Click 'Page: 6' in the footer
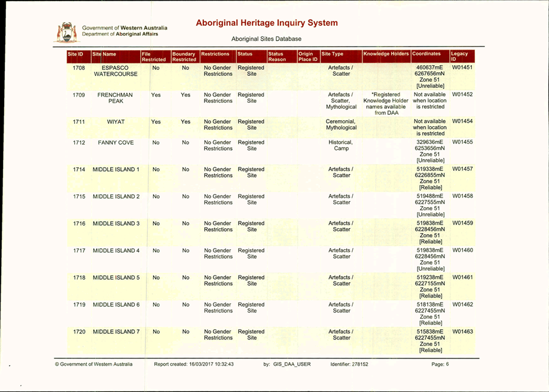549x392 pixels. pyautogui.click(x=440, y=365)
